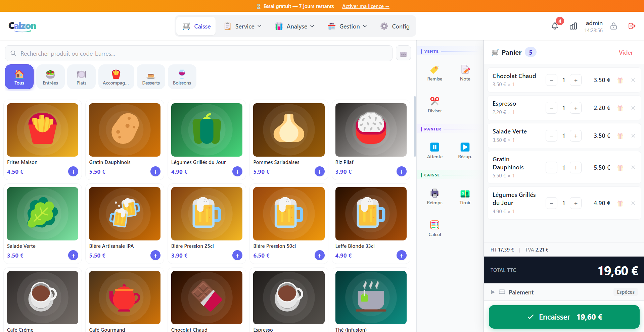Filter by Accompagnements category
This screenshot has height=332, width=644.
pos(116,77)
